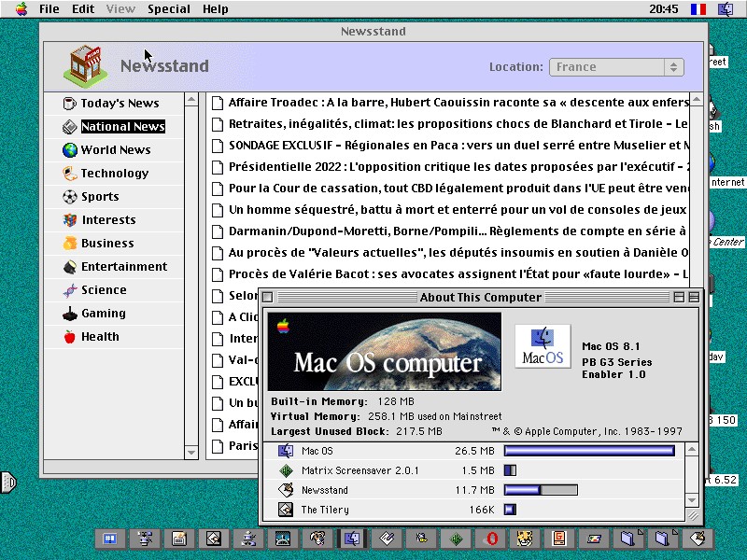Viewport: 747px width, 560px height.
Task: Collapse the About This Computer window with windowshade box
Action: tap(694, 297)
